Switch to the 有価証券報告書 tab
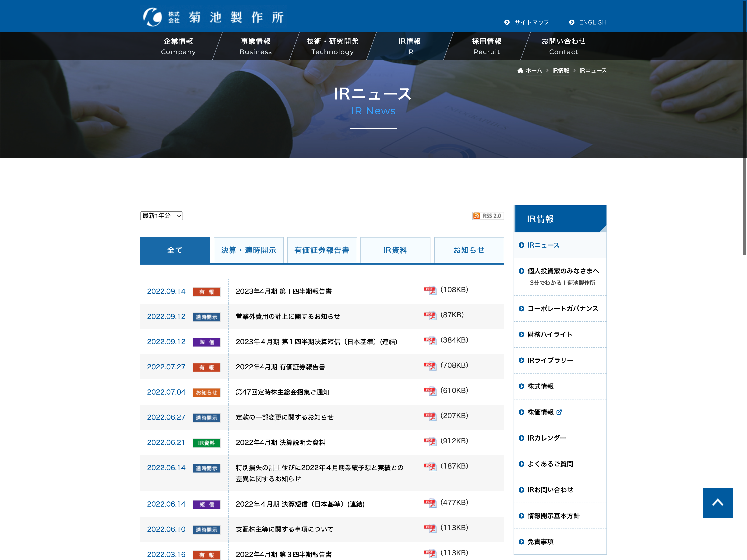The height and width of the screenshot is (560, 747). 322,250
